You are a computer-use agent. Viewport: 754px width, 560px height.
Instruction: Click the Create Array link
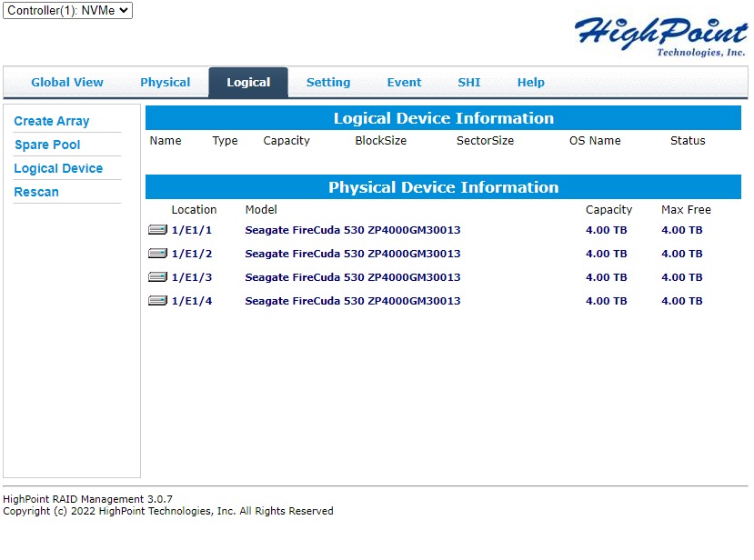point(52,121)
